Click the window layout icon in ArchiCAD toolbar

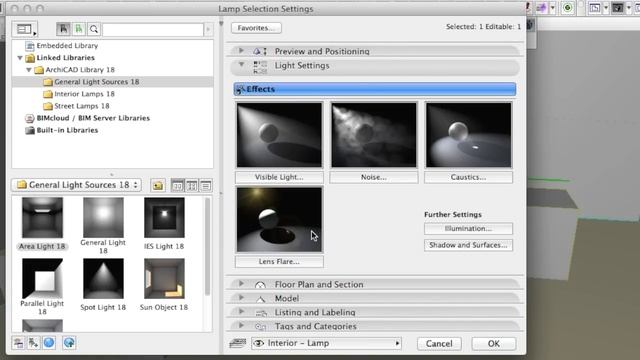point(595,8)
